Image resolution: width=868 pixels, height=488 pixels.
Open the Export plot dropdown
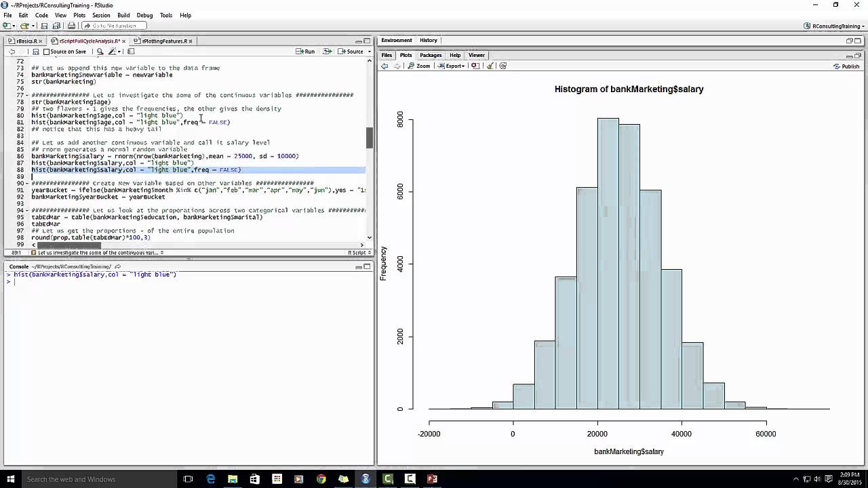[452, 66]
